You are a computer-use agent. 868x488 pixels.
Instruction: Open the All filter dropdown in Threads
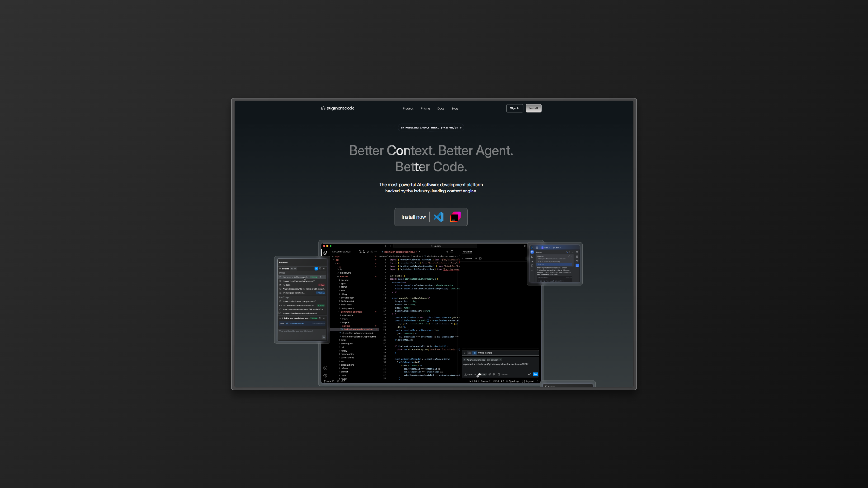[x=292, y=269]
